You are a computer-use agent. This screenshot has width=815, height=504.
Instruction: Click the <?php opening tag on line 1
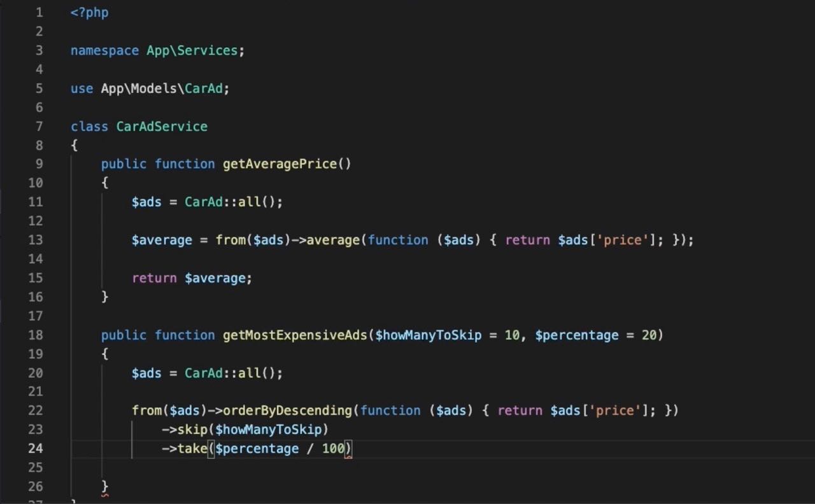[89, 12]
